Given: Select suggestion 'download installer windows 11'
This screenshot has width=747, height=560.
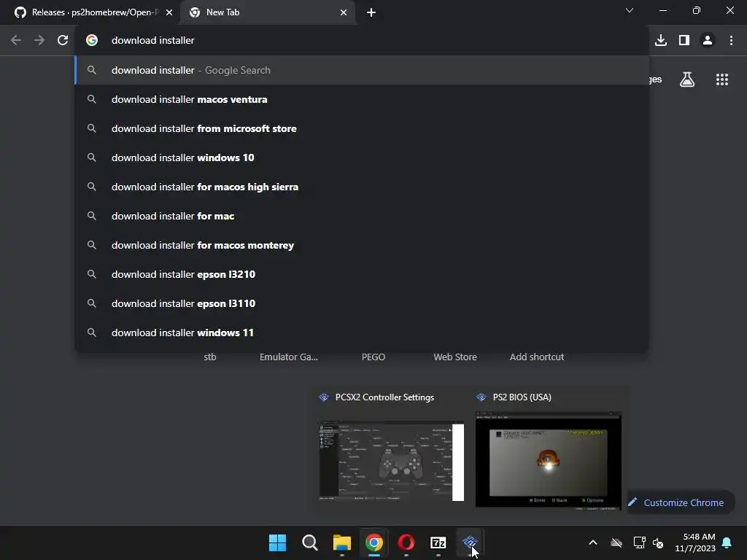Looking at the screenshot, I should point(362,332).
